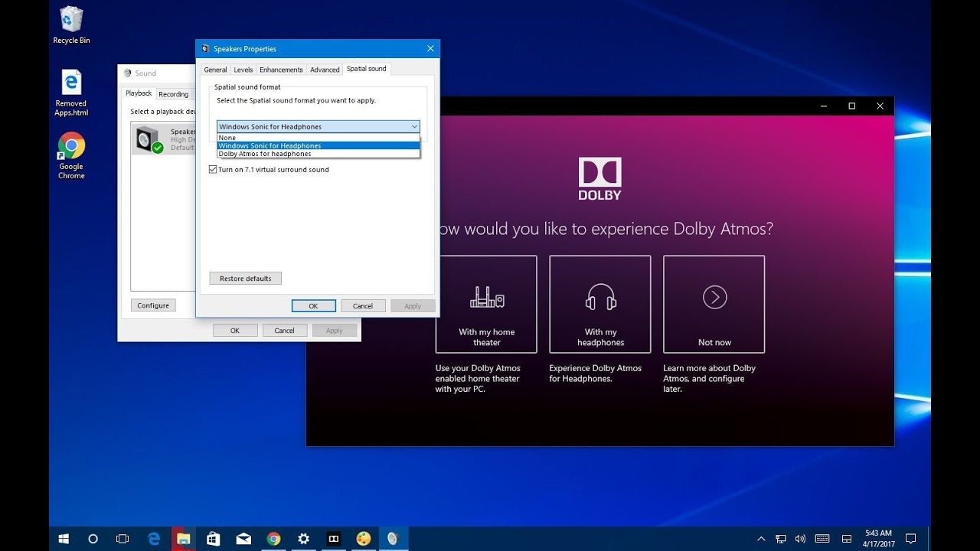This screenshot has height=551, width=980.
Task: Open the Mail app on taskbar
Action: [243, 539]
